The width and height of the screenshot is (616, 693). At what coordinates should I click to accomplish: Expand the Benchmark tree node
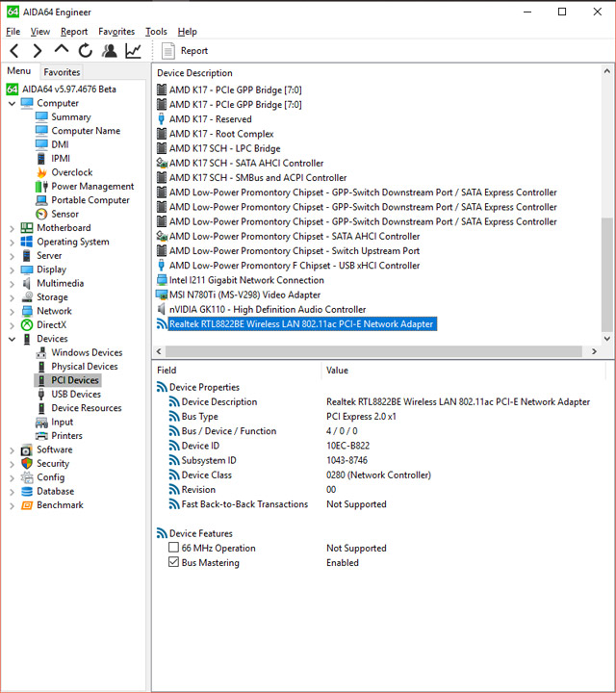tap(12, 505)
